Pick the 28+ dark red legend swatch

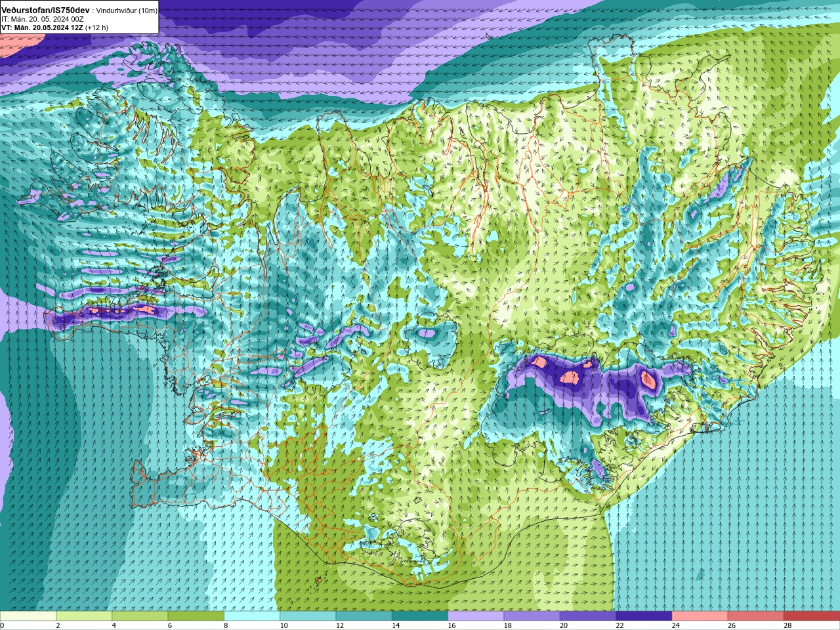coord(812,616)
